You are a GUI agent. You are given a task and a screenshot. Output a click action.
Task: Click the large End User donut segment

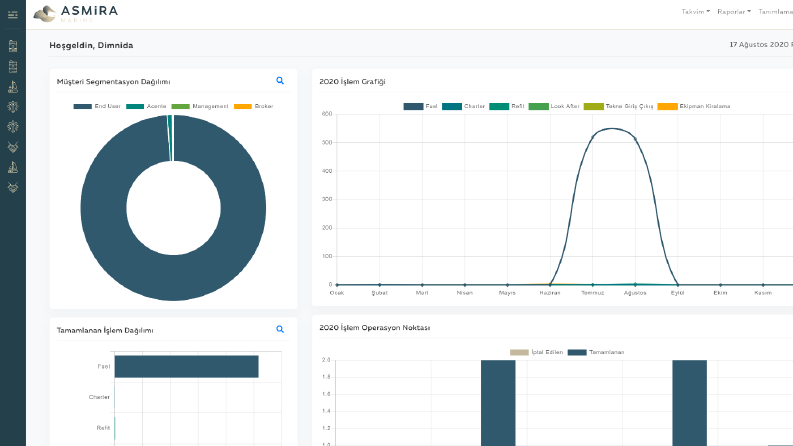(x=173, y=277)
